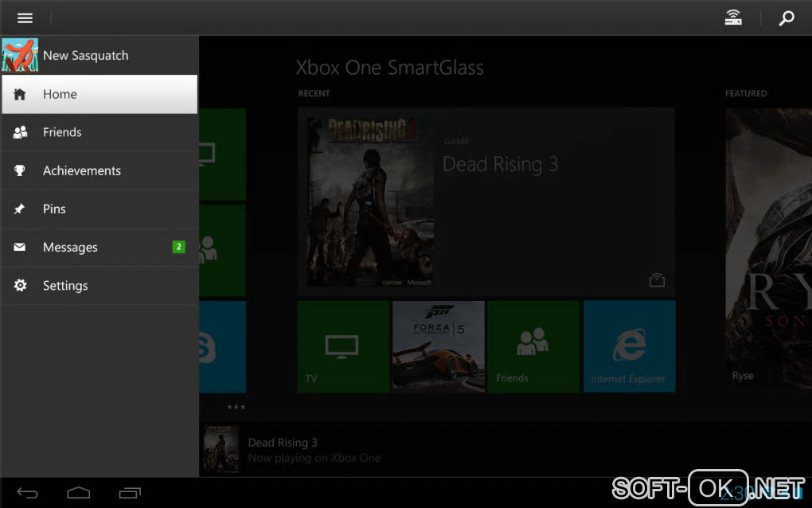Image resolution: width=812 pixels, height=508 pixels.
Task: Click the RECENT section heading
Action: 314,94
